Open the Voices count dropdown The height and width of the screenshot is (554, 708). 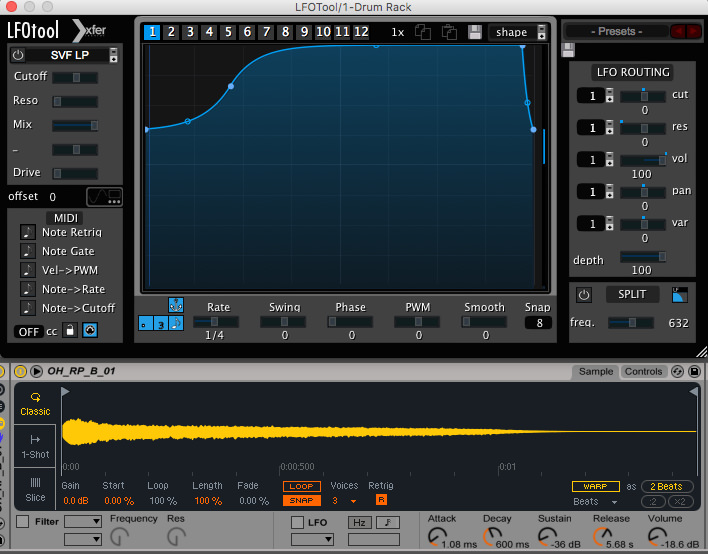point(344,501)
